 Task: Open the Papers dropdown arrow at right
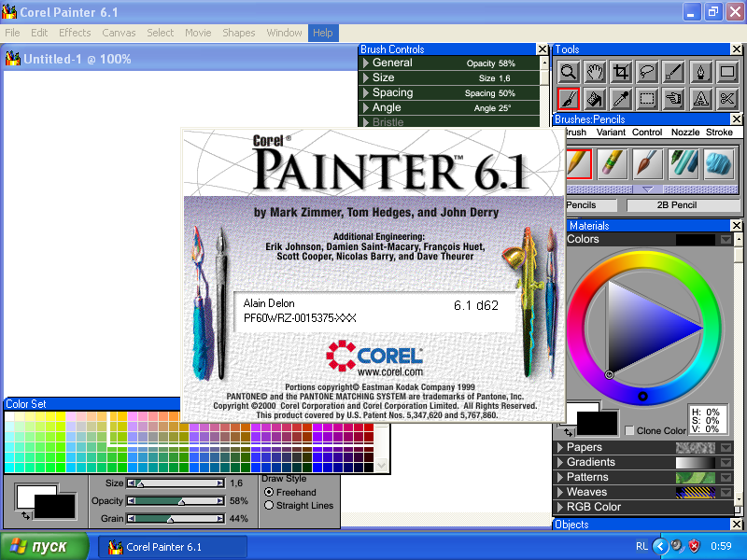726,448
